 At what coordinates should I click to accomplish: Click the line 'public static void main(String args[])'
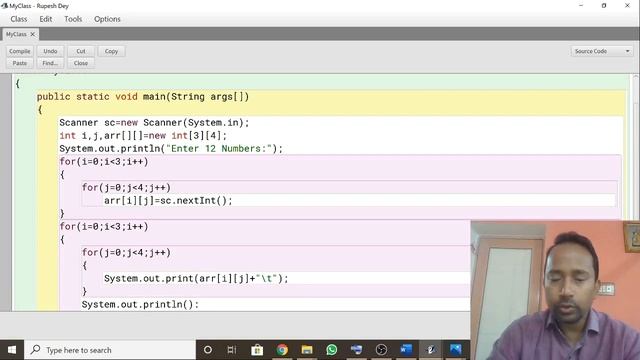[x=143, y=97]
